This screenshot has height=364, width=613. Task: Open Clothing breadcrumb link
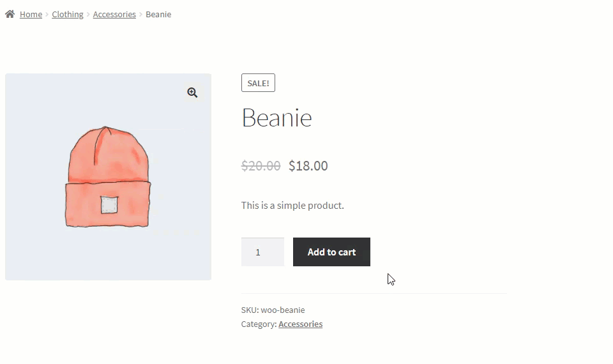click(x=68, y=15)
